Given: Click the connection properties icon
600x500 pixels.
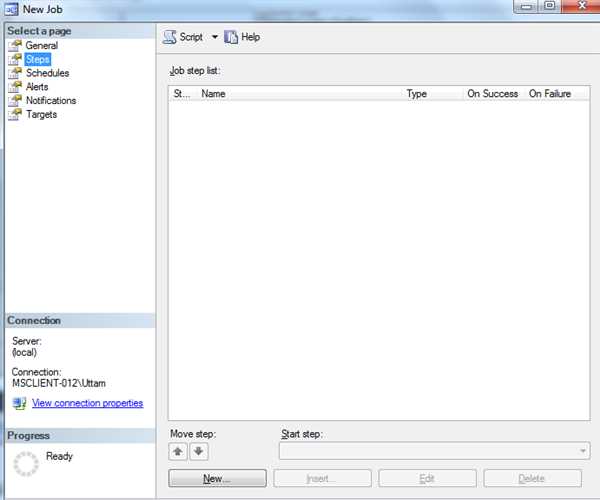Looking at the screenshot, I should (x=19, y=403).
